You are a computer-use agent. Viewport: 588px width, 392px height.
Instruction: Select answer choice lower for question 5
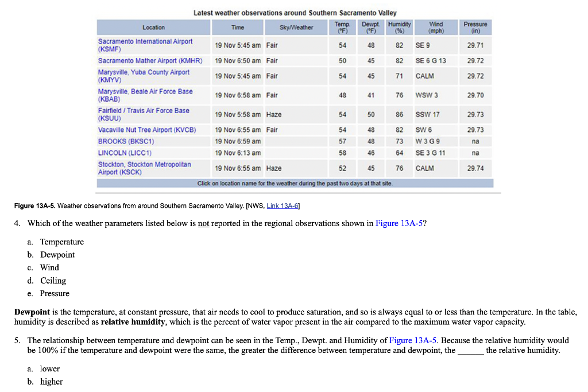(x=49, y=368)
